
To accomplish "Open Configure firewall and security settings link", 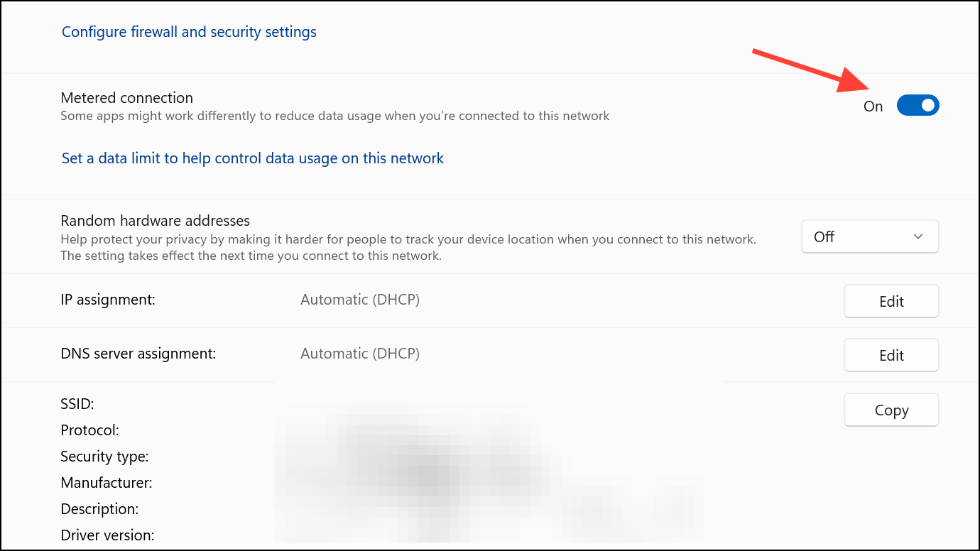I will pyautogui.click(x=189, y=32).
